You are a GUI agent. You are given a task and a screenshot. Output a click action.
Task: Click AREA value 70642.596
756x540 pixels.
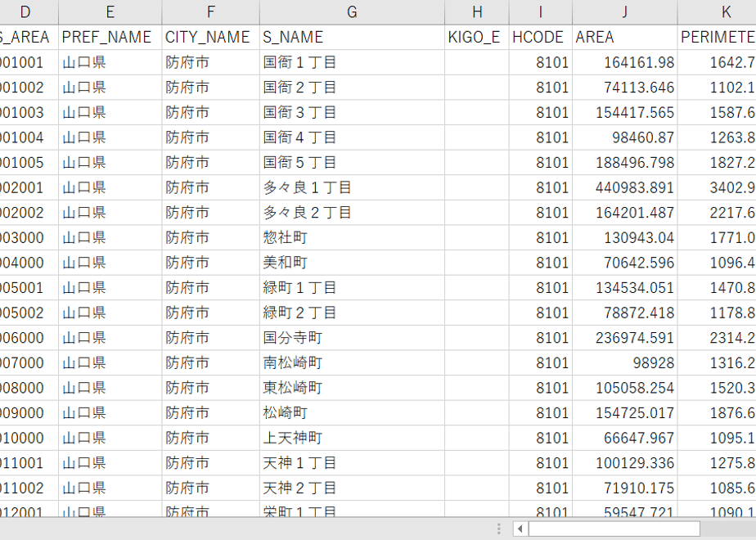click(x=625, y=263)
